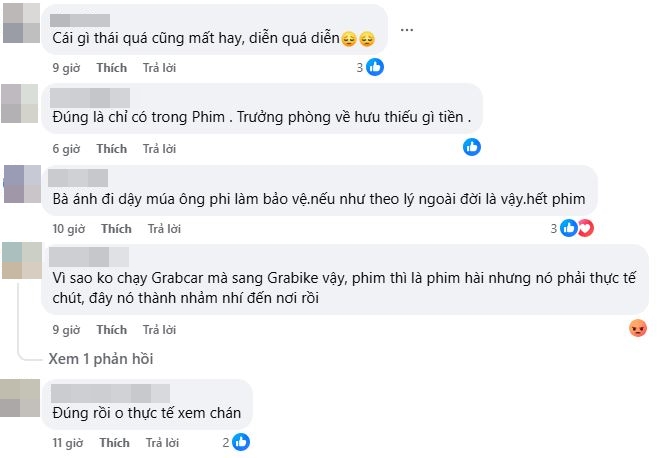
Task: Click the '10 giờ' timestamp link
Action: [x=68, y=229]
